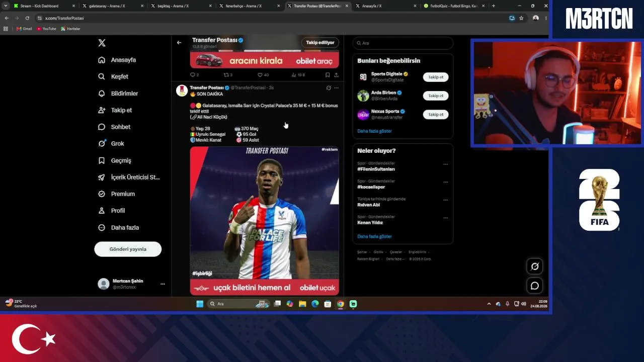Open options for the Rıdvan Abi trend

(445, 200)
